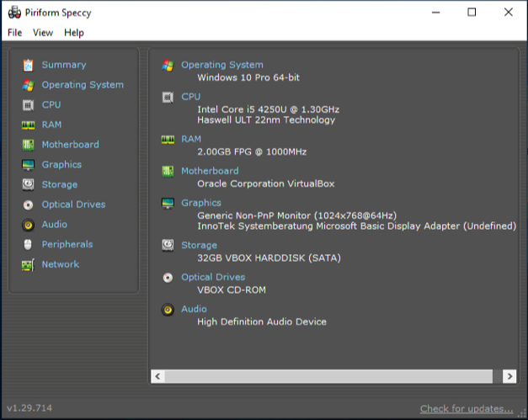This screenshot has width=528, height=420.
Task: Click Audio heading link in summary
Action: pos(194,309)
